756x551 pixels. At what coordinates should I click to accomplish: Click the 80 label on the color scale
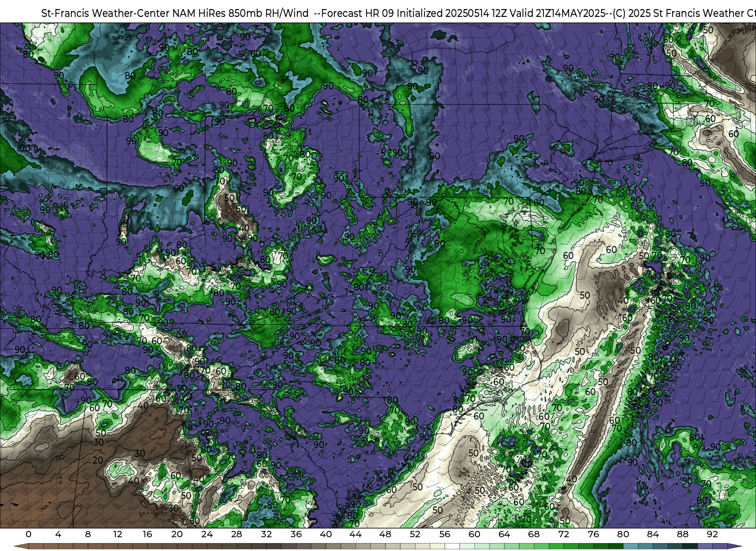623,534
